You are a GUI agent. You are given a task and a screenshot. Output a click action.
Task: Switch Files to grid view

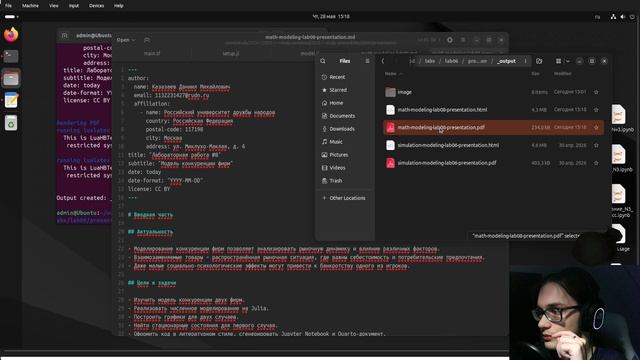[x=558, y=61]
